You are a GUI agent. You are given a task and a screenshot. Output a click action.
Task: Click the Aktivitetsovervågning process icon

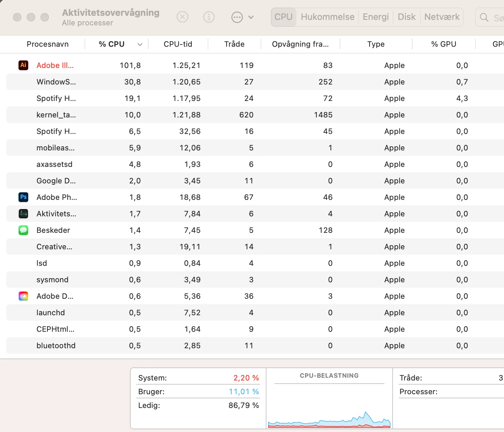[23, 213]
